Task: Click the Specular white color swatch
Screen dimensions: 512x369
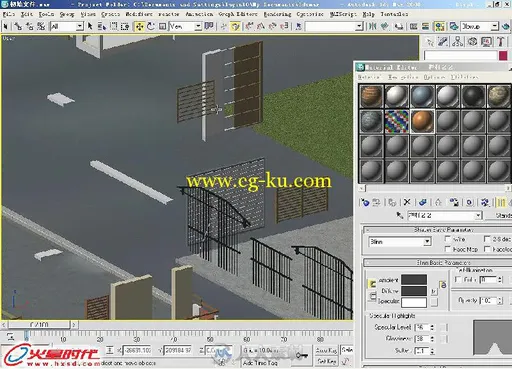Action: coord(414,302)
